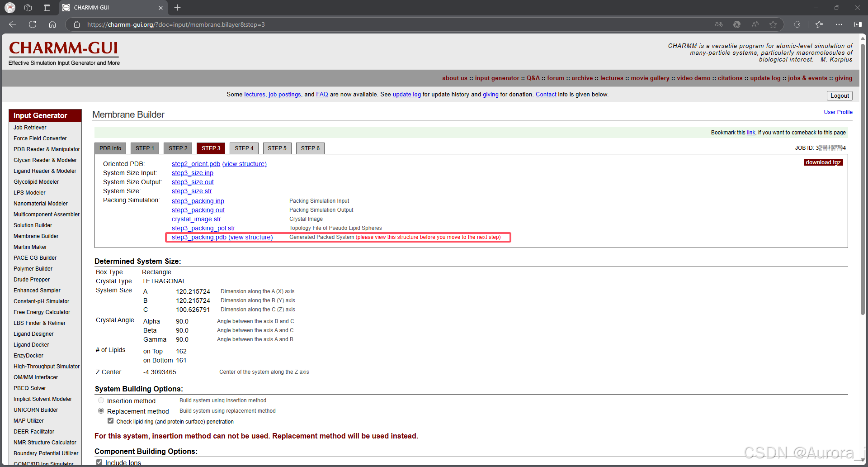The image size is (868, 467).
Task: Open the translate page icon
Action: click(719, 24)
